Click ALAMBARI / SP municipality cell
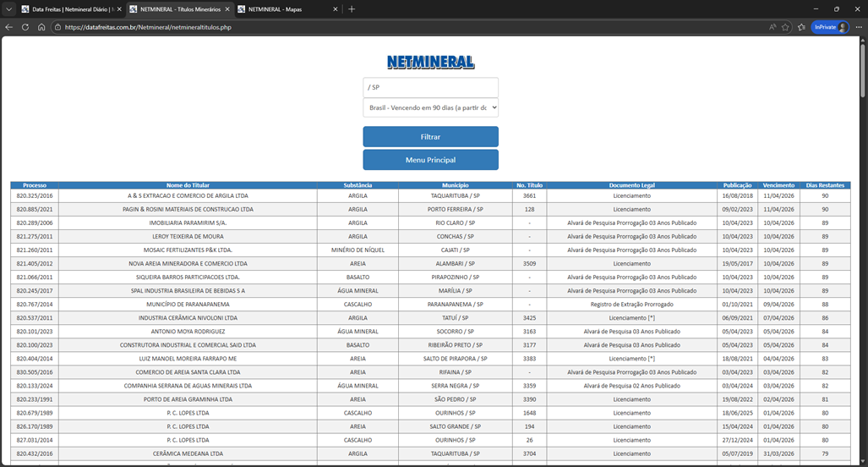Viewport: 868px width, 467px height. point(455,264)
